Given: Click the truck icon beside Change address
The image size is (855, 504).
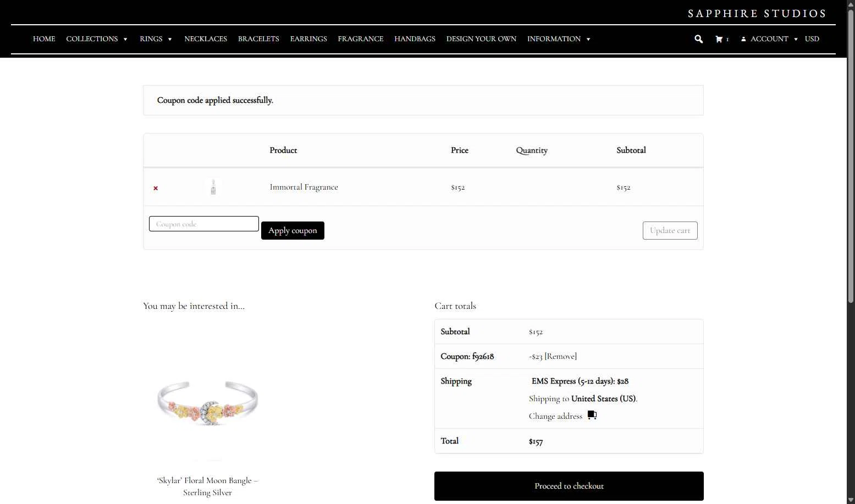Looking at the screenshot, I should [x=592, y=415].
